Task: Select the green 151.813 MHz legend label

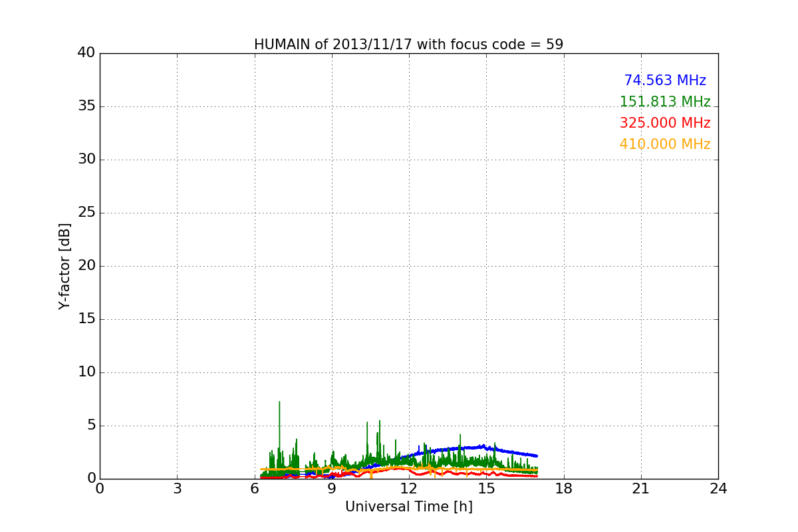Action: (665, 102)
